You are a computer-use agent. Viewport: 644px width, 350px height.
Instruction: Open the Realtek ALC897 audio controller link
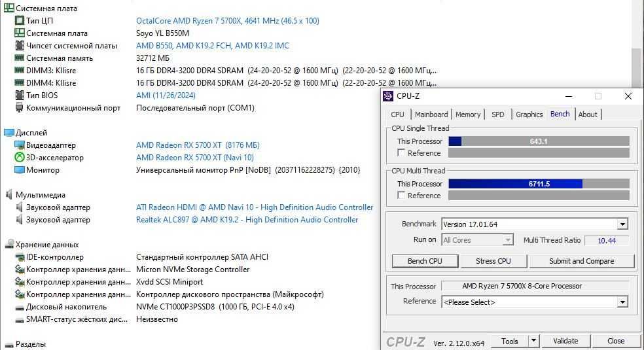coord(247,220)
